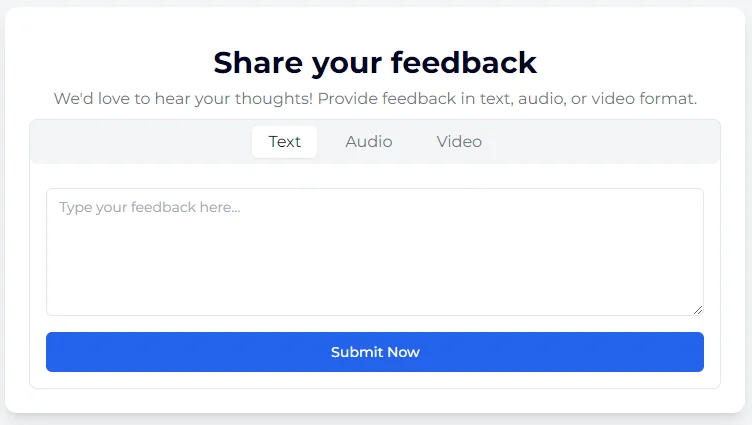This screenshot has height=425, width=752.
Task: Click the subtitle text below the heading
Action: (x=375, y=99)
